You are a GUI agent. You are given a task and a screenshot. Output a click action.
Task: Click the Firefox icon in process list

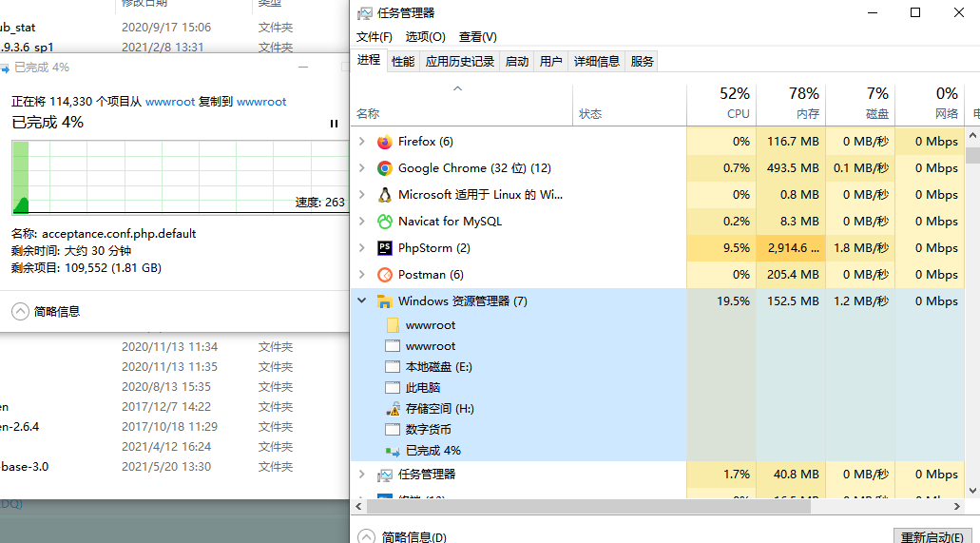pyautogui.click(x=384, y=142)
